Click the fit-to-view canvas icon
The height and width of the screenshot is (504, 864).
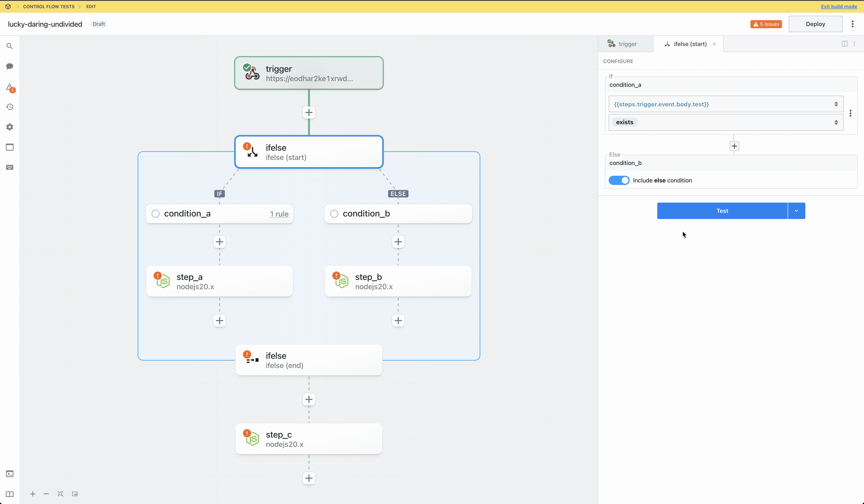pyautogui.click(x=60, y=494)
